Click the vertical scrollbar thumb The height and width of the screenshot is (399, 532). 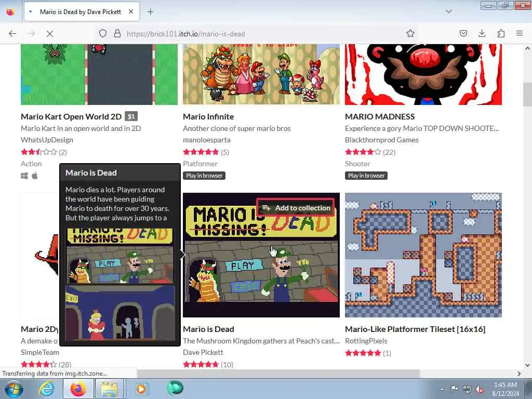(x=527, y=95)
